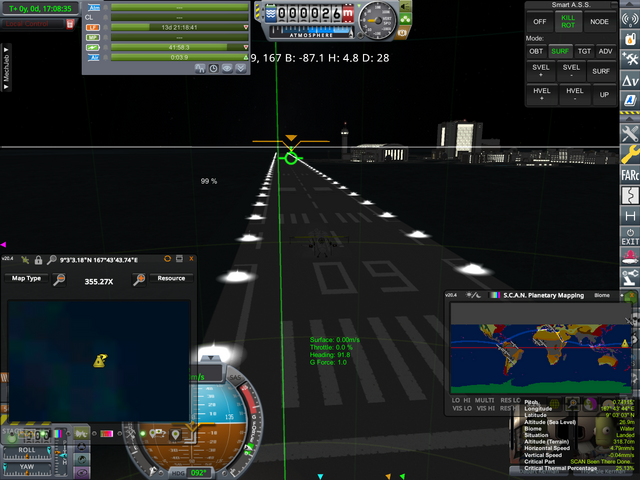Open the delta-v (Δv) toolbar icon
This screenshot has height=480, width=640.
[630, 80]
